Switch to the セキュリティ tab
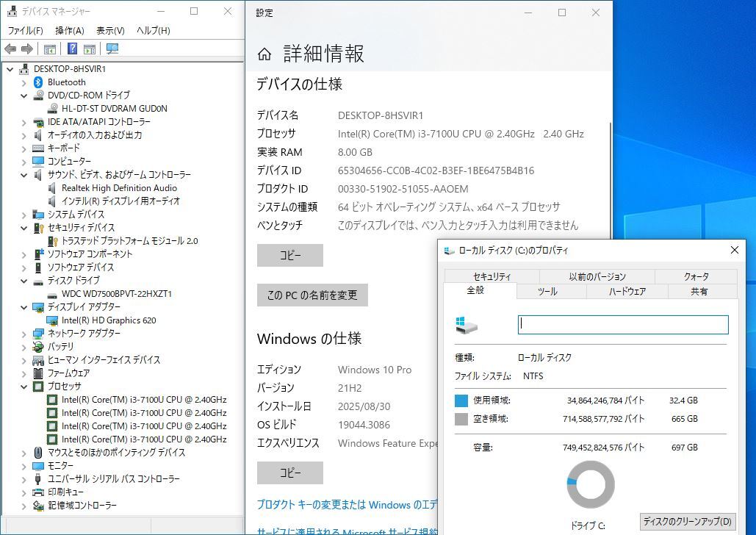Image resolution: width=756 pixels, height=535 pixels. (x=492, y=276)
